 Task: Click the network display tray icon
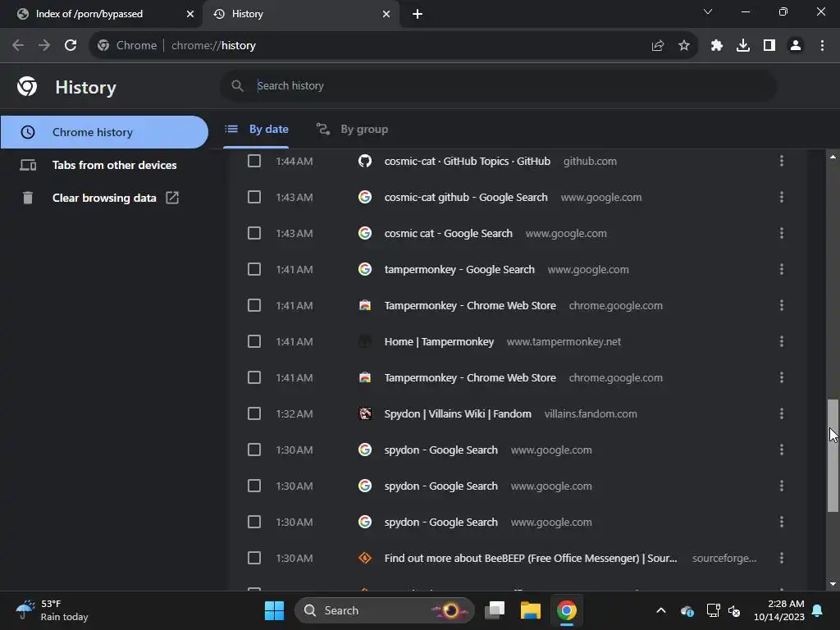(x=713, y=610)
